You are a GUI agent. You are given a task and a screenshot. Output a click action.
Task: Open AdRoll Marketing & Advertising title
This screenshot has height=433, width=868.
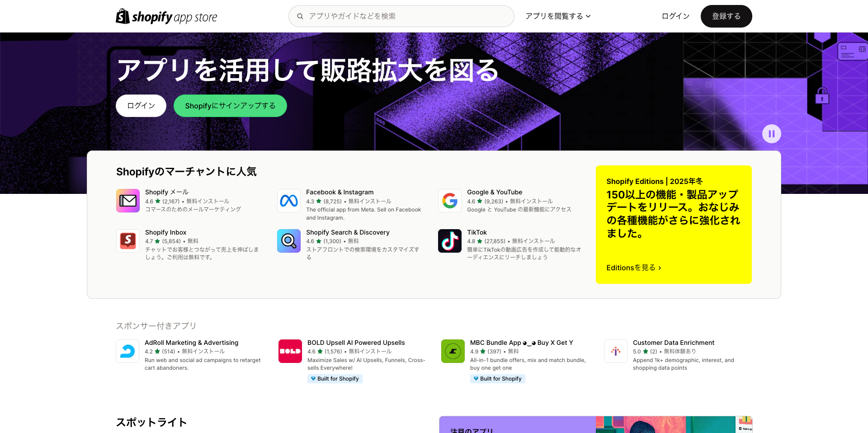(191, 343)
